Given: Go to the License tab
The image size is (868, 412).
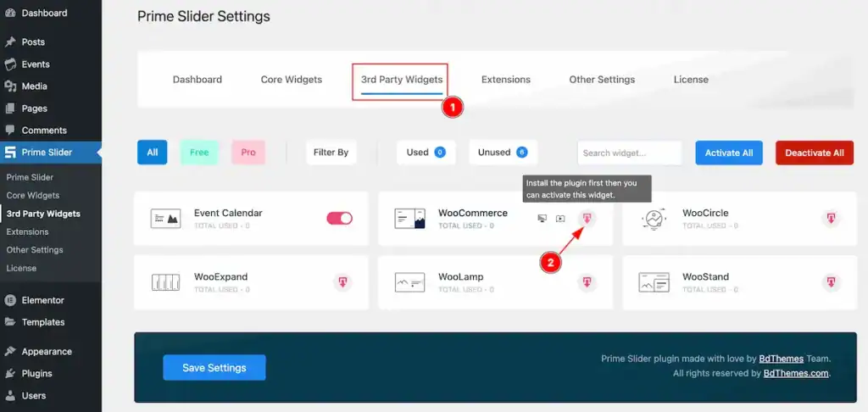Looking at the screenshot, I should [691, 80].
